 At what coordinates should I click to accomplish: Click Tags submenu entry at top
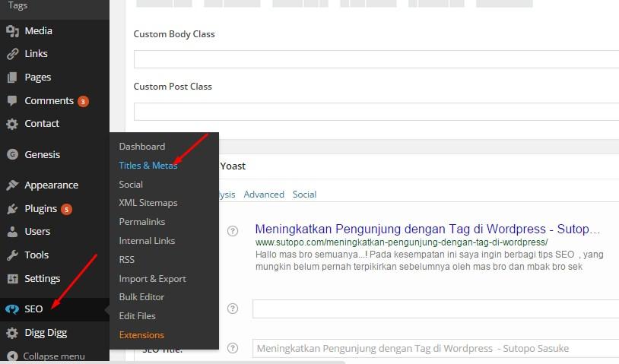(17, 5)
